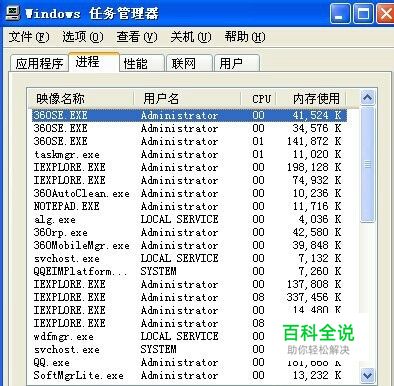Open the 选项(O) menu
394x386 pixels.
(83, 37)
